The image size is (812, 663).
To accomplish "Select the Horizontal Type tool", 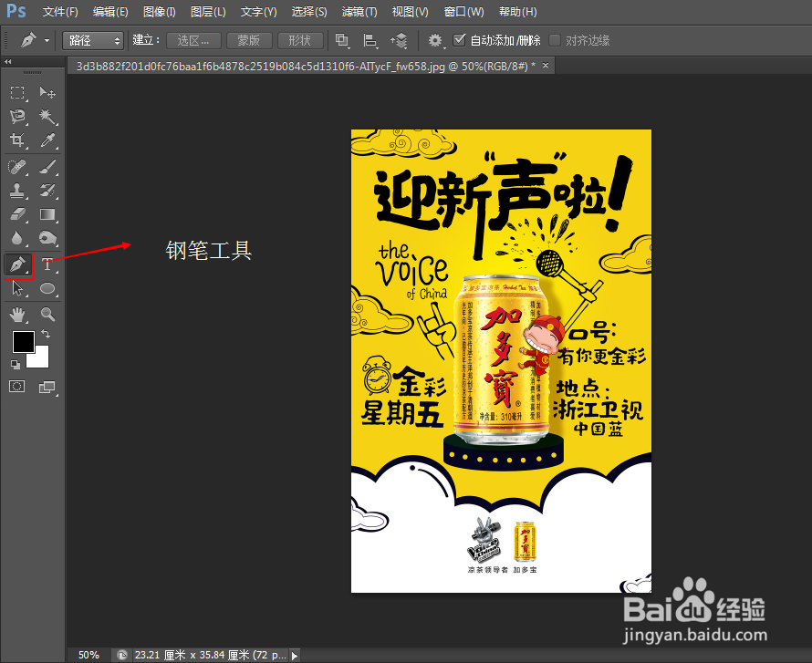I will [47, 264].
